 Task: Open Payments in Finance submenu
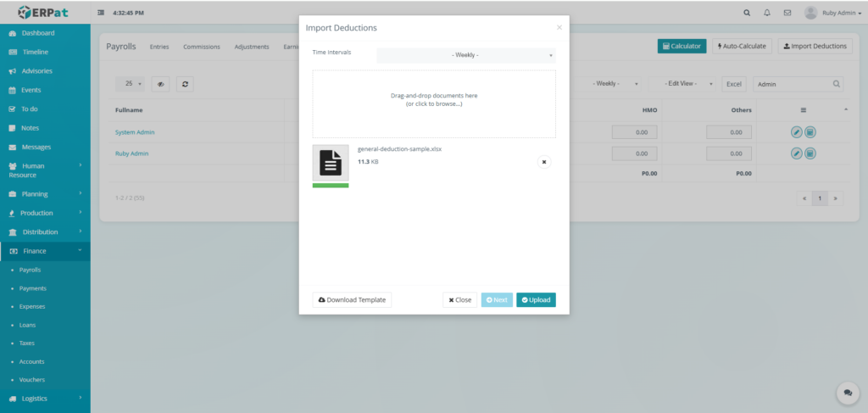coord(32,288)
